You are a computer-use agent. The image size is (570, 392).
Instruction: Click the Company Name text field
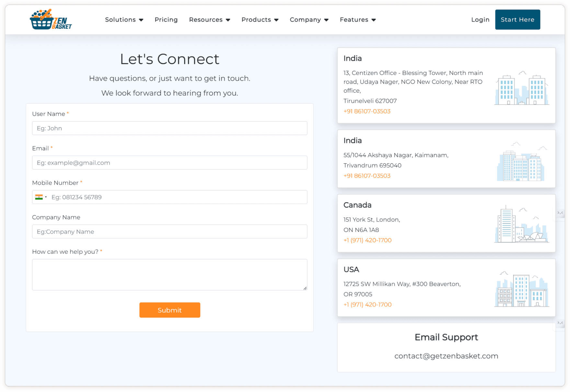(170, 232)
